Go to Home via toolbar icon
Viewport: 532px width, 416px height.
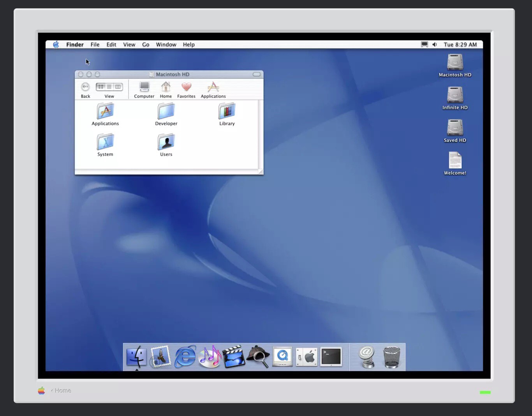(x=166, y=87)
